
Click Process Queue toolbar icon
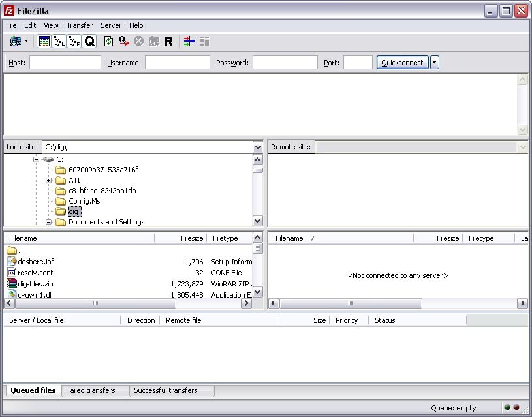(x=124, y=41)
